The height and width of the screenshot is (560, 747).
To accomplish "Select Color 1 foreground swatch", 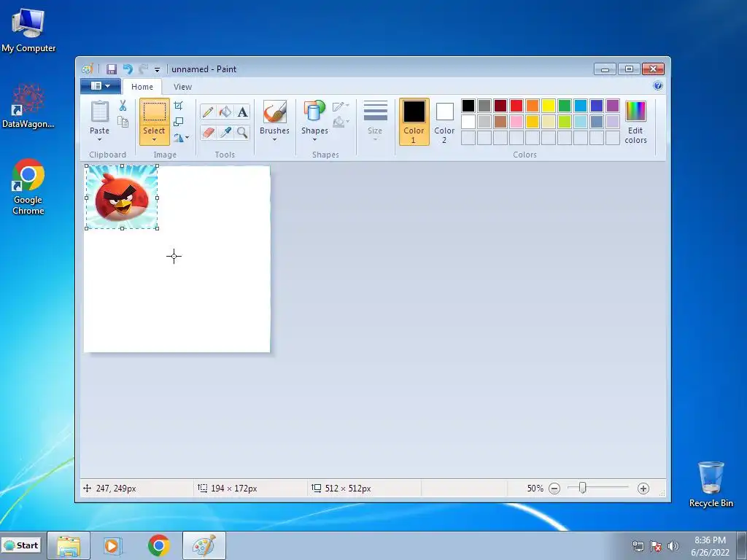I will coord(414,122).
